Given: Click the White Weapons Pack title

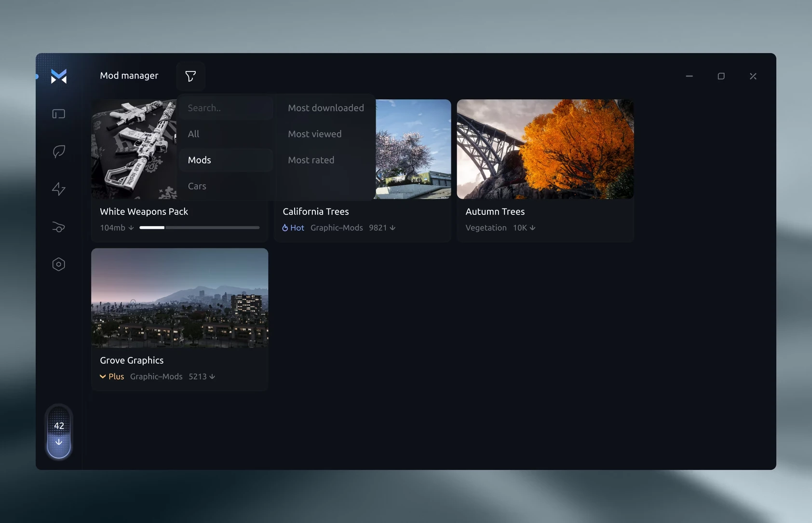Looking at the screenshot, I should coord(144,211).
